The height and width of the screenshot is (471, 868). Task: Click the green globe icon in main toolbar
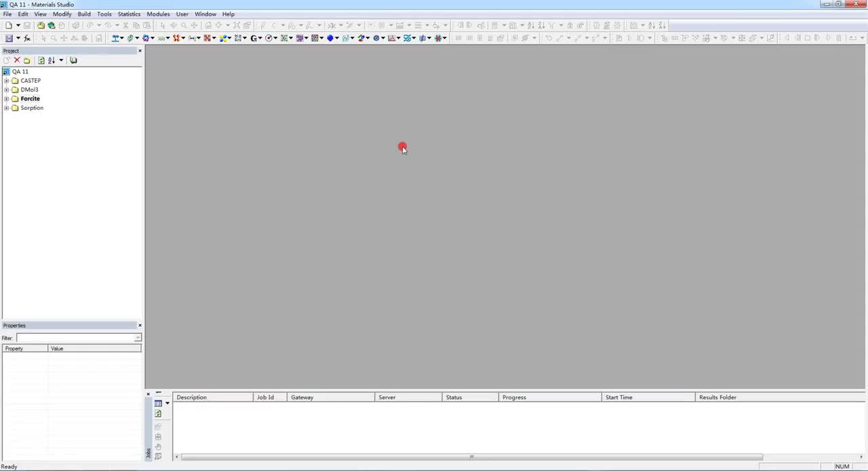click(51, 25)
